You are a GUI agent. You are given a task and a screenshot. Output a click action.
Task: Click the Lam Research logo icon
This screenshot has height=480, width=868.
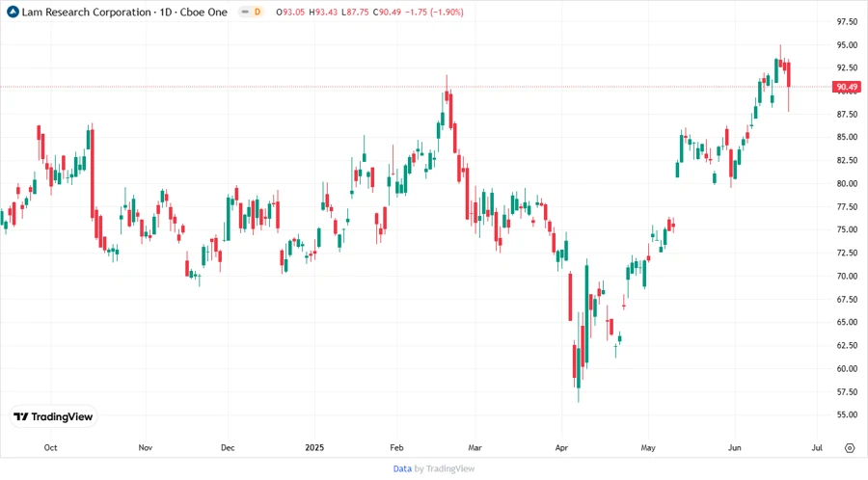13,12
